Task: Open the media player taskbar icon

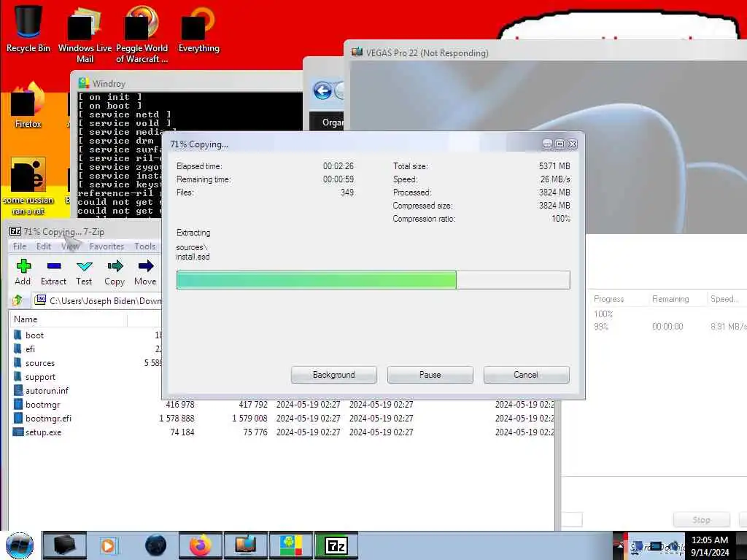Action: 108,545
